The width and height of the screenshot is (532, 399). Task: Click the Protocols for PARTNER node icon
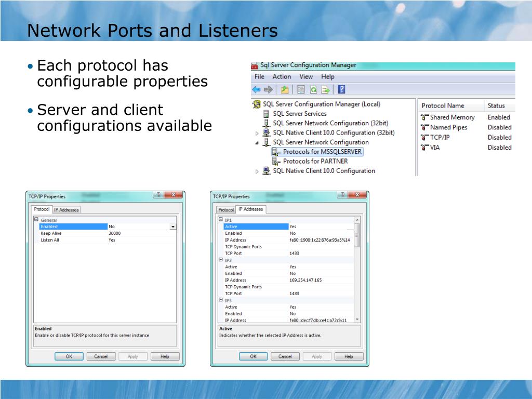tap(276, 161)
